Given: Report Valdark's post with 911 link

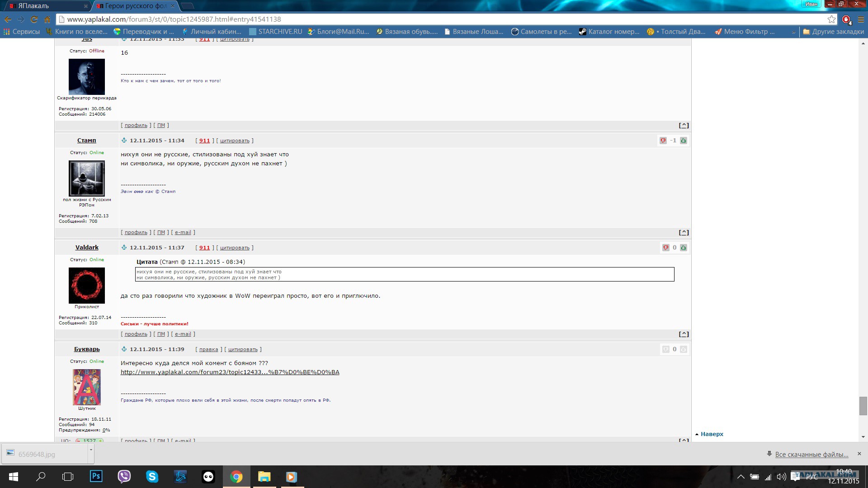Looking at the screenshot, I should 205,248.
